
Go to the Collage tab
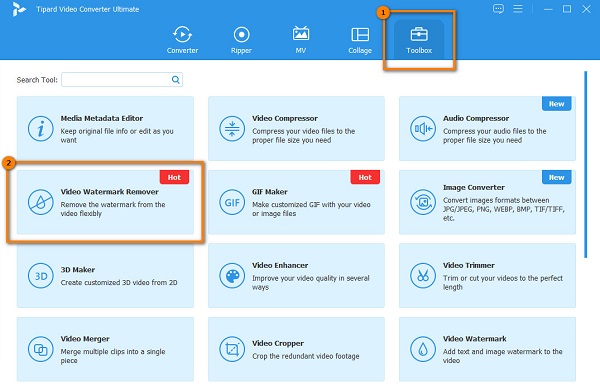[x=360, y=40]
